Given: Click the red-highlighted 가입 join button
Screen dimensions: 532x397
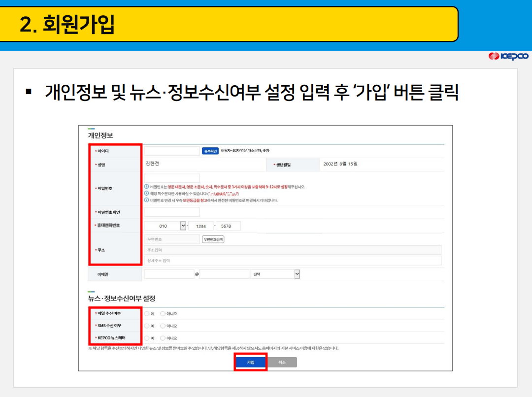Looking at the screenshot, I should coord(251,362).
